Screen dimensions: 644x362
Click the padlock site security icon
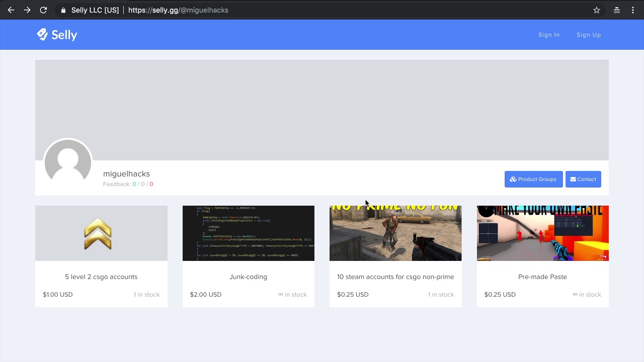(x=63, y=10)
